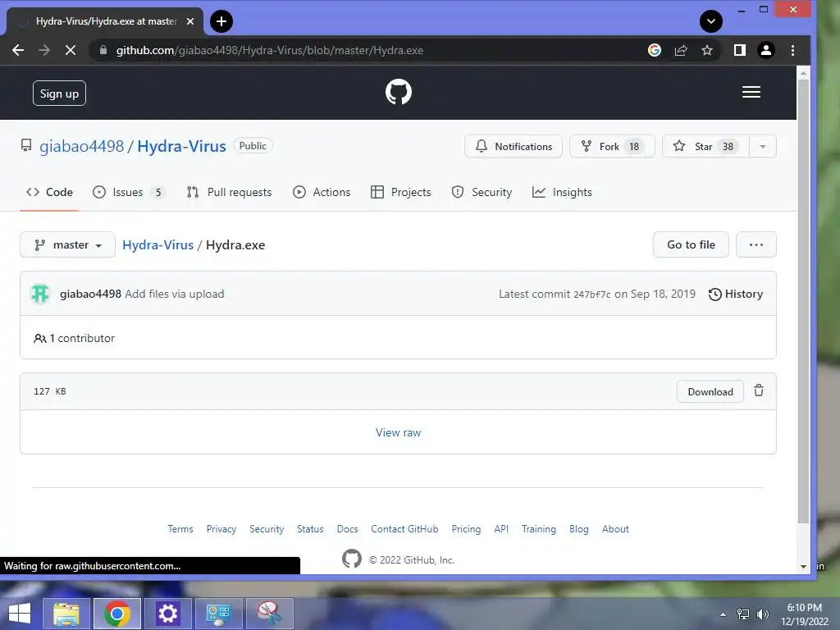Open the Training footer link
Image resolution: width=840 pixels, height=630 pixels.
tap(539, 529)
